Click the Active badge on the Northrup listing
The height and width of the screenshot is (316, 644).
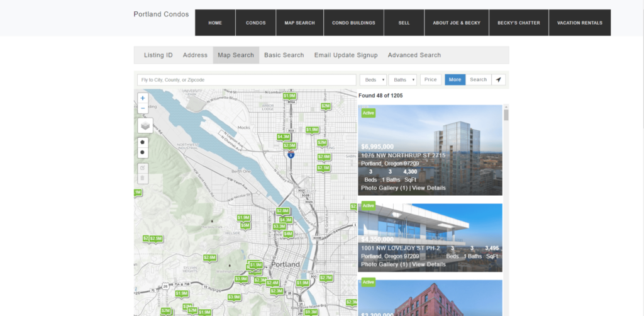coord(369,113)
